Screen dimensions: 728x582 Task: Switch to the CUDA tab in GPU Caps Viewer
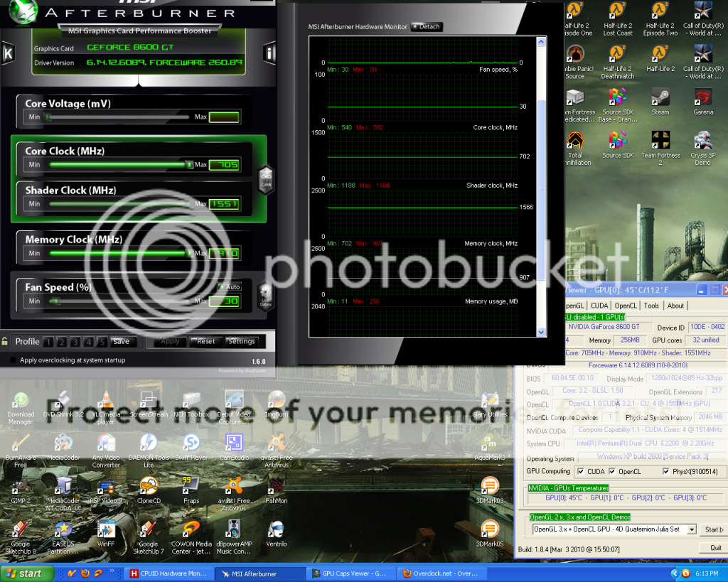tap(599, 305)
